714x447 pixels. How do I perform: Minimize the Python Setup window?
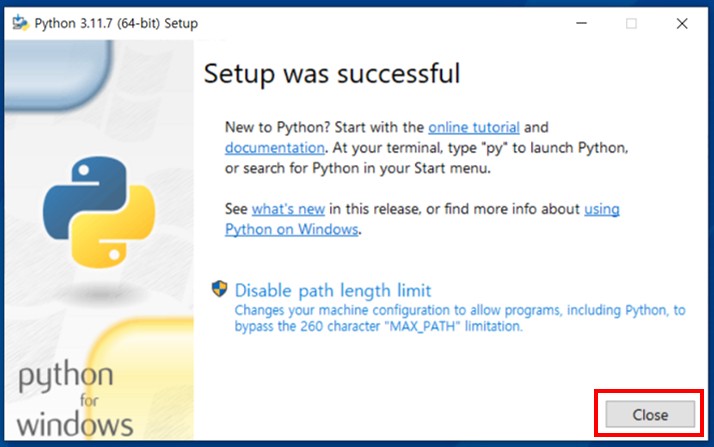(x=580, y=23)
